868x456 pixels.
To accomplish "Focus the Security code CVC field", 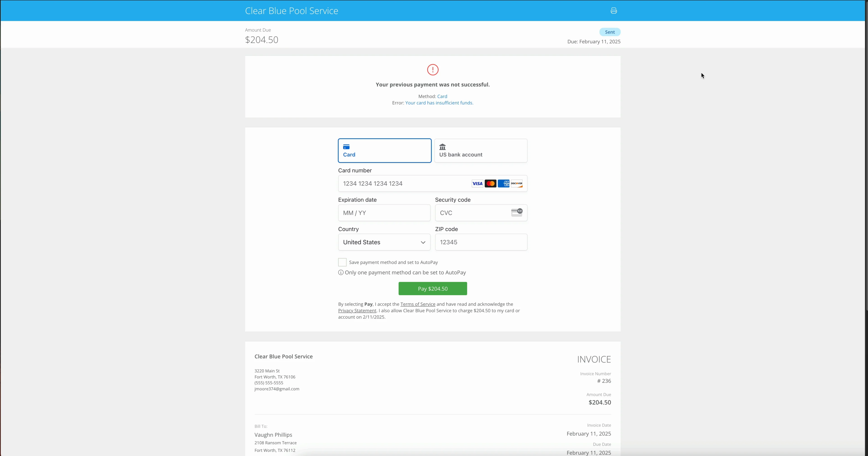I will coord(481,213).
